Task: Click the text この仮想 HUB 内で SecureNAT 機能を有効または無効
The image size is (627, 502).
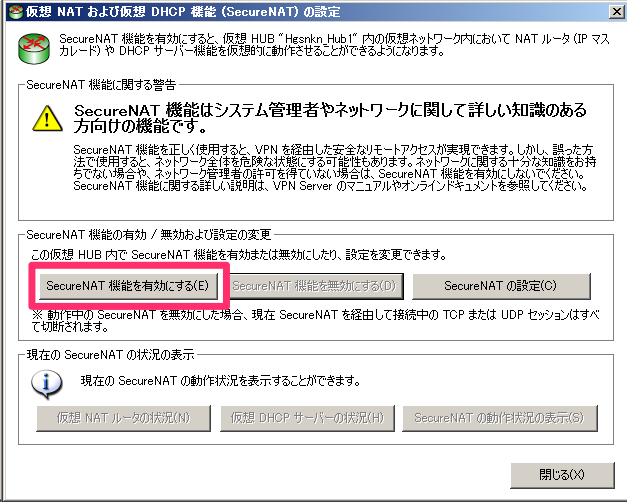Action: (x=239, y=255)
